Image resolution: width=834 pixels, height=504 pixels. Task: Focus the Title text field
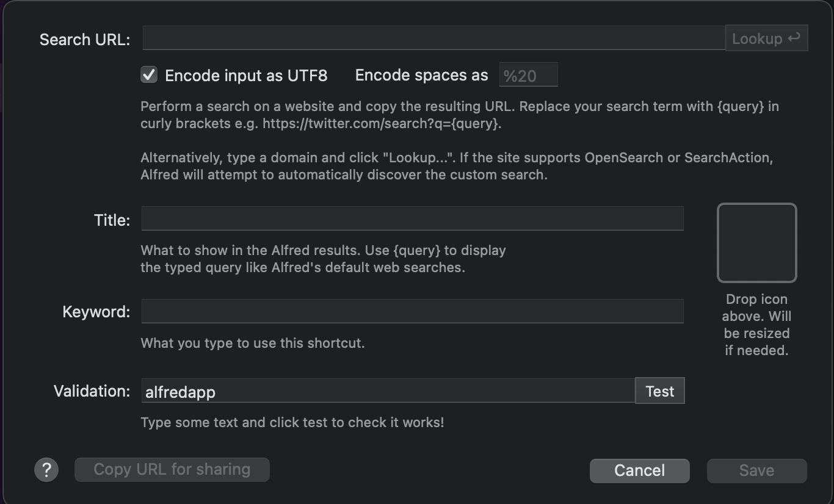[412, 218]
